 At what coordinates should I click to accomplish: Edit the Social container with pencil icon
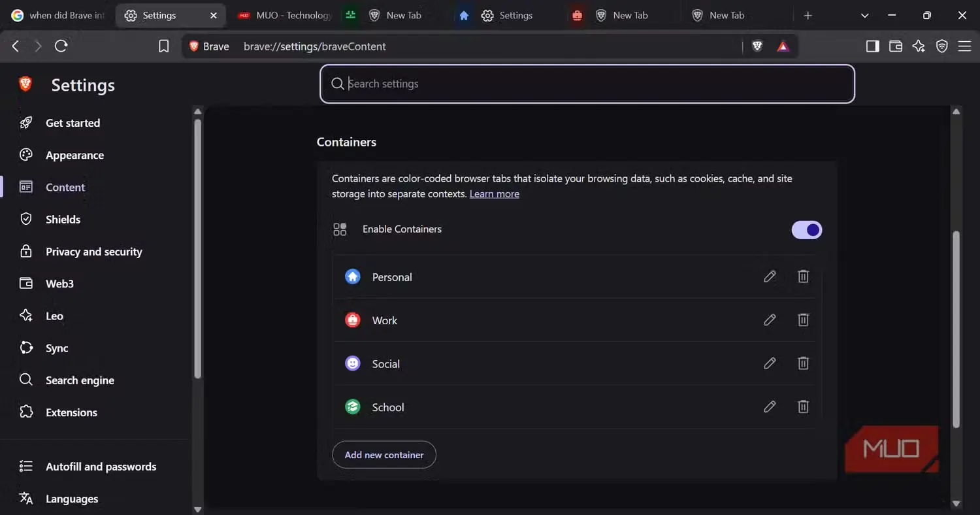[x=770, y=363]
